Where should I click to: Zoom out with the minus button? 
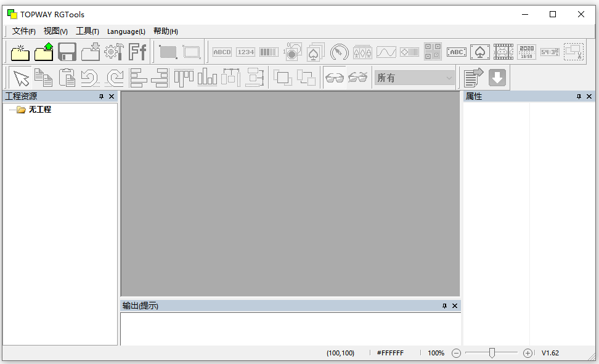tap(456, 354)
